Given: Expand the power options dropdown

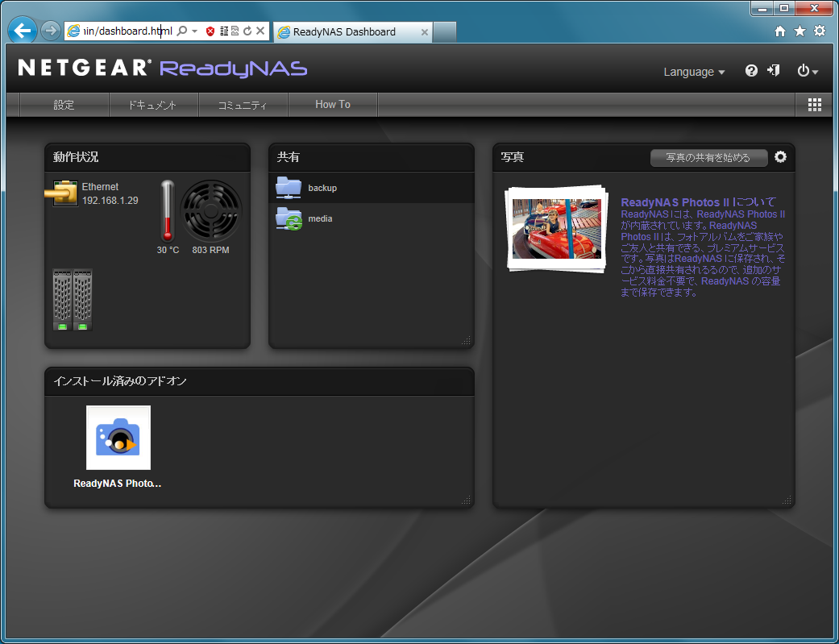Looking at the screenshot, I should [808, 71].
